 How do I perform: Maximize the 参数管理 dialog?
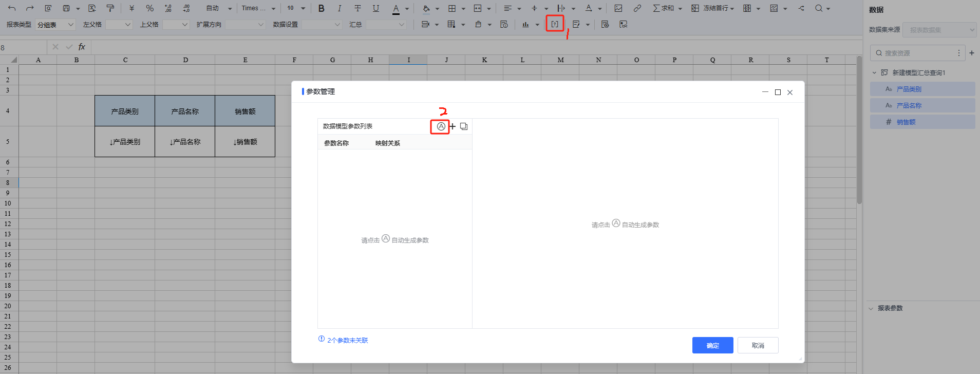pos(778,92)
